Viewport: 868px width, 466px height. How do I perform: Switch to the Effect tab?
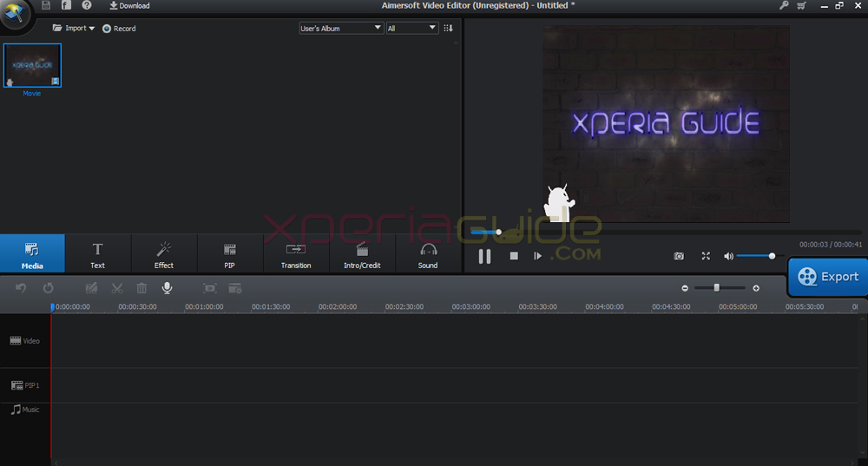pyautogui.click(x=164, y=253)
